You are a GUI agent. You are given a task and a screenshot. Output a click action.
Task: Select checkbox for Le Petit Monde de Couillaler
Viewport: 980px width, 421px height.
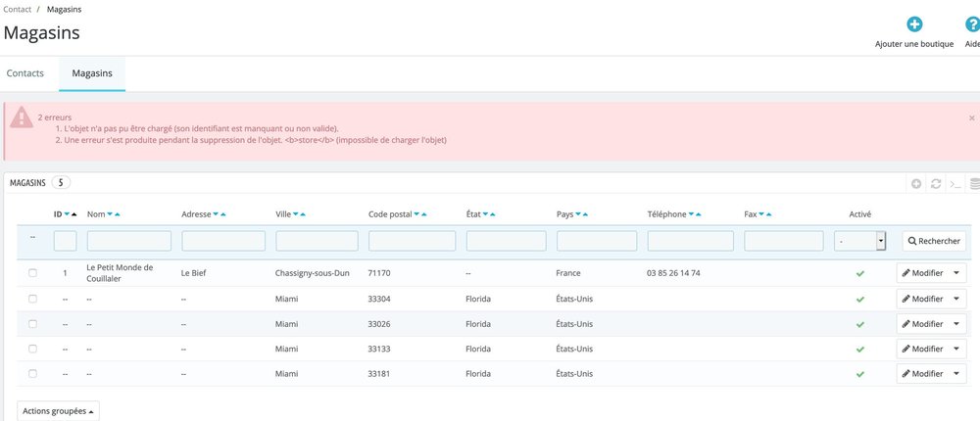pos(32,273)
